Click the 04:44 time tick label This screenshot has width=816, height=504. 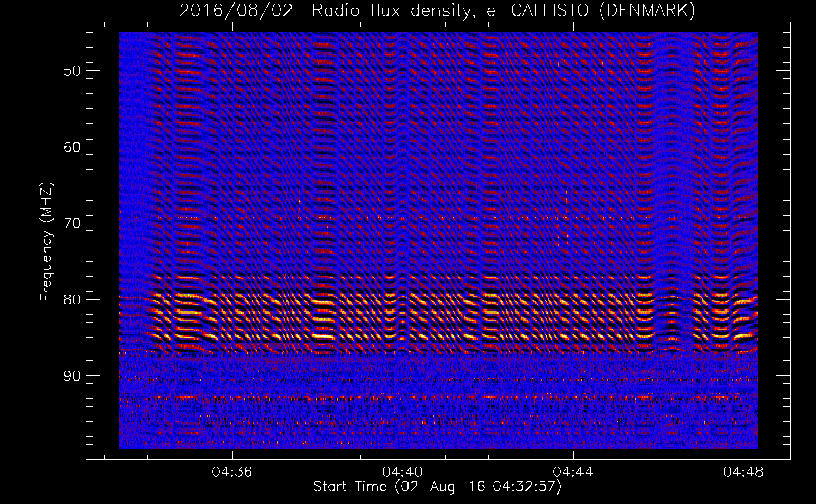[x=573, y=472]
